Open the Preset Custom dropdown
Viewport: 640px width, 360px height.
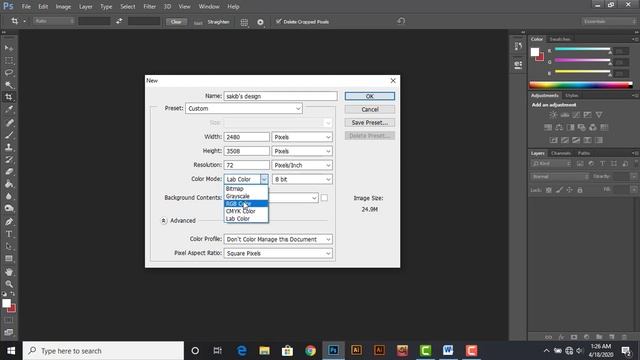tap(244, 109)
